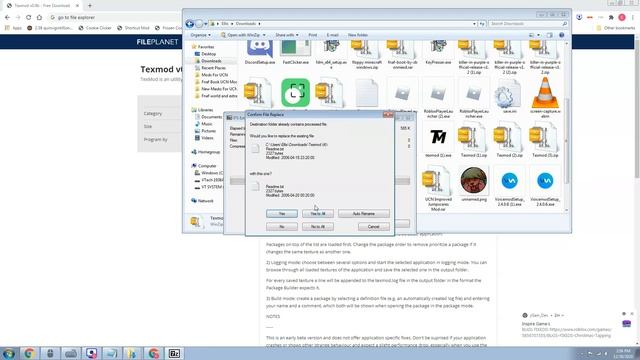Screen dimensions: 640x360
Task: Close the Confirm File Replace dialog
Action: click(x=388, y=115)
